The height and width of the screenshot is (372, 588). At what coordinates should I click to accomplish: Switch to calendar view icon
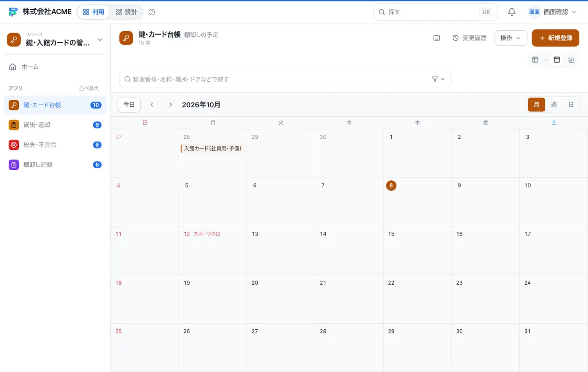[557, 59]
